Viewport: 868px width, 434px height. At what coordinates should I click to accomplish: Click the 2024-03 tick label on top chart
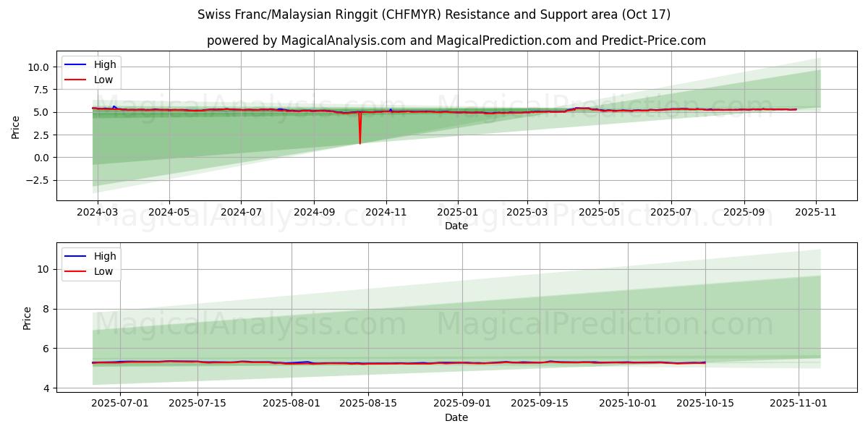pyautogui.click(x=97, y=213)
